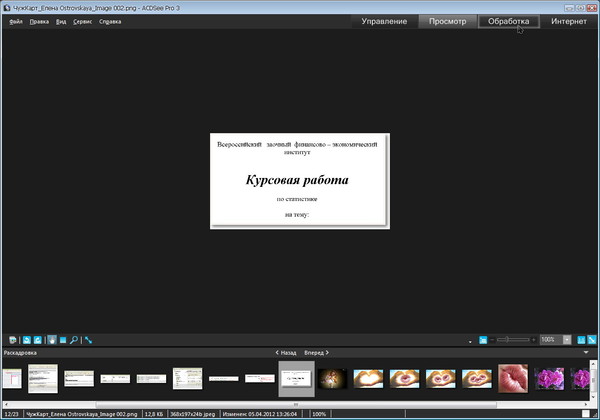The image size is (600, 420).
Task: Open the Navigator icon beside the zoom slider
Action: coord(483,340)
